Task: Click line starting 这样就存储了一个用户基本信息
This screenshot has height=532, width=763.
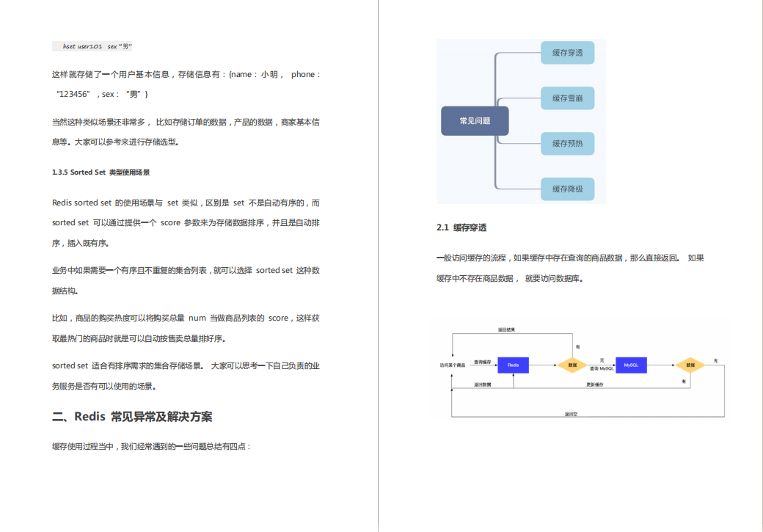Action: [x=186, y=74]
